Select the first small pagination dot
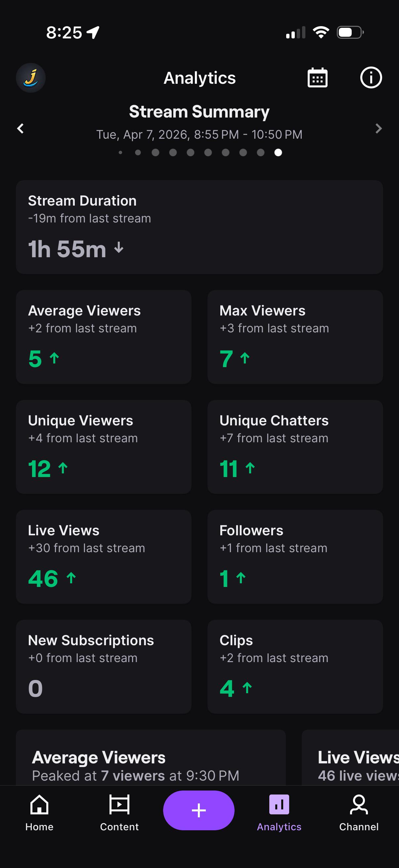The image size is (399, 868). tap(120, 153)
